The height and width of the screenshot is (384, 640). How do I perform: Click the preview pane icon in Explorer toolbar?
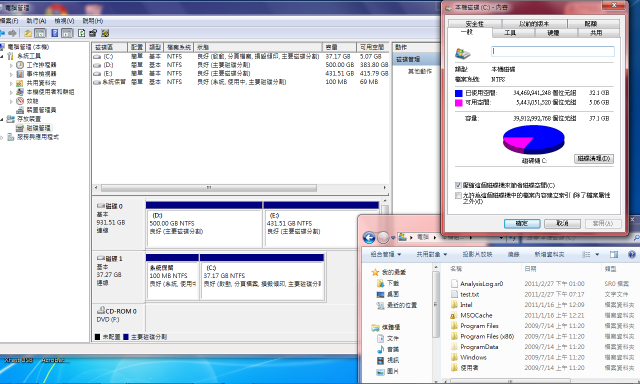(614, 254)
